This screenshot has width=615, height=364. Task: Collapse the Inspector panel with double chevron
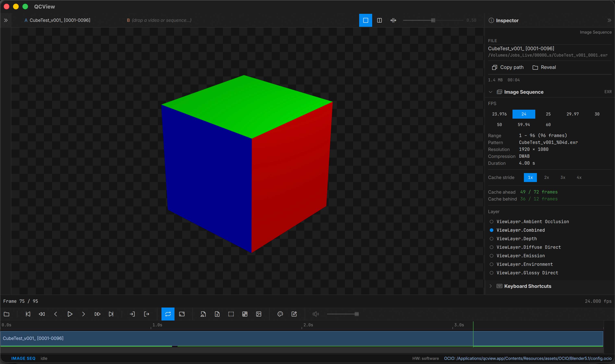click(x=609, y=20)
